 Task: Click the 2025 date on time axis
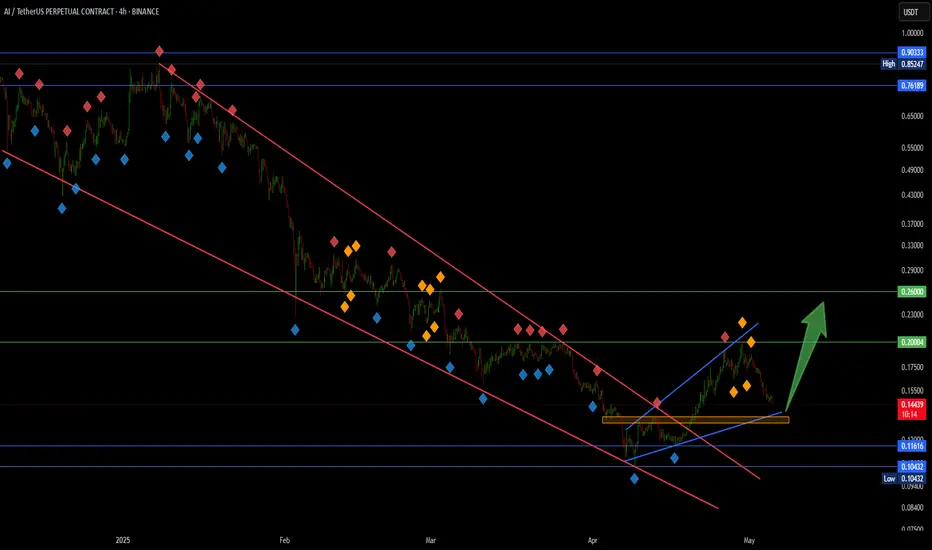(x=123, y=540)
